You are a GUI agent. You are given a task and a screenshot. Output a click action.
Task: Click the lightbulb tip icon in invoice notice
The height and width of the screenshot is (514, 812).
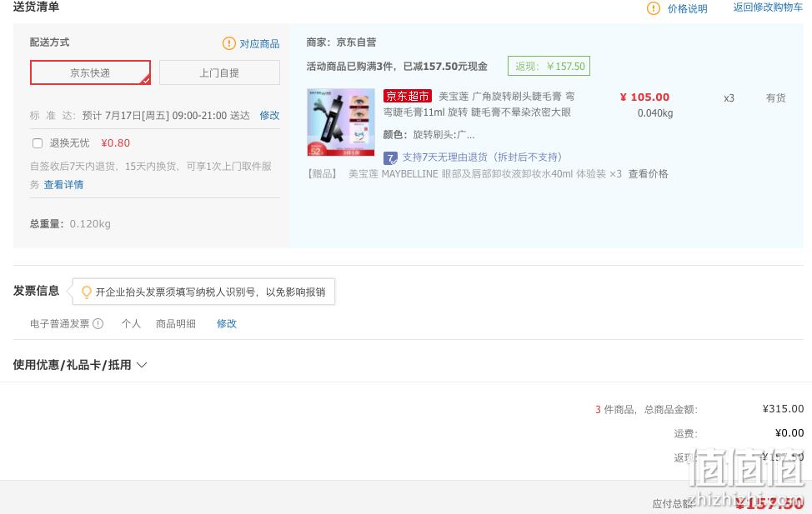pyautogui.click(x=87, y=292)
